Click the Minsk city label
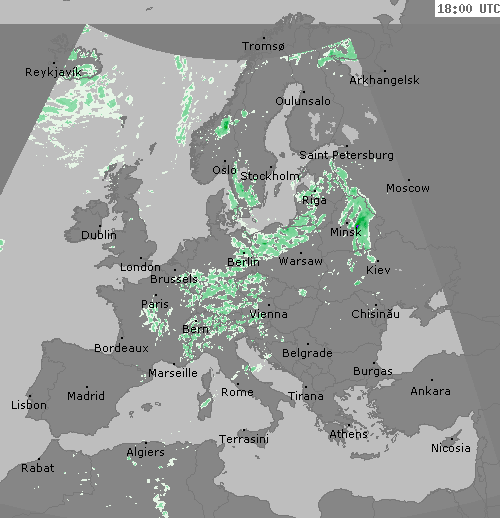 tap(346, 232)
